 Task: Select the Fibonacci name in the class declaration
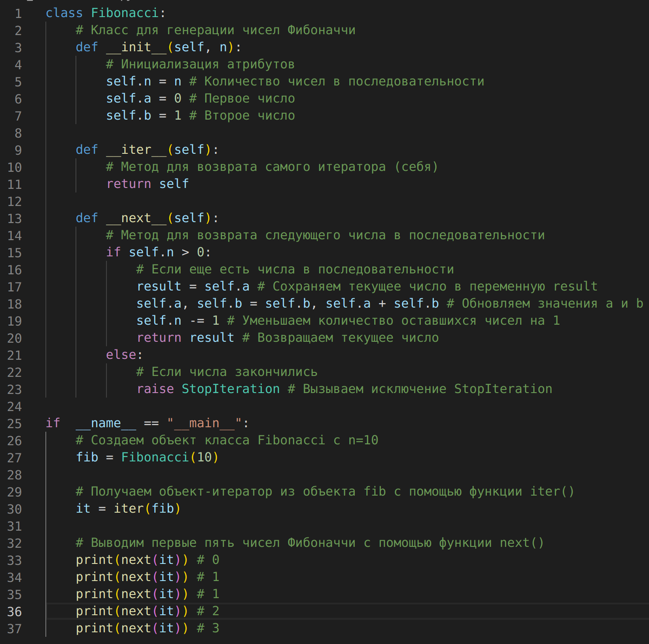click(x=125, y=13)
